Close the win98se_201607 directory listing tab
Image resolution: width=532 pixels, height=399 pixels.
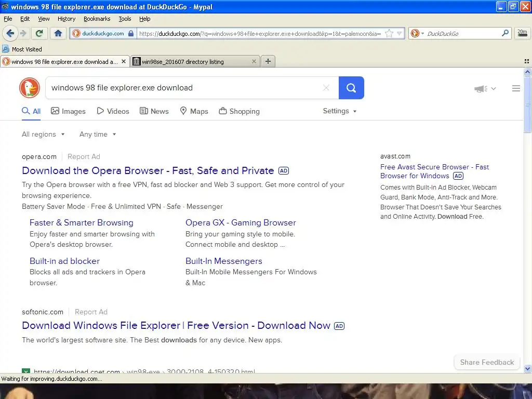(x=254, y=61)
